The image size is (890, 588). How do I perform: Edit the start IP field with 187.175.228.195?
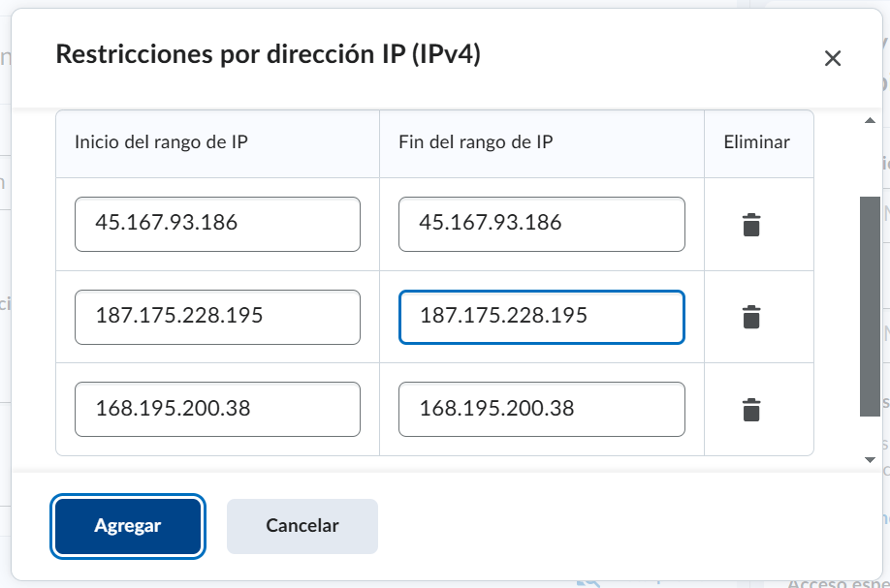point(217,317)
